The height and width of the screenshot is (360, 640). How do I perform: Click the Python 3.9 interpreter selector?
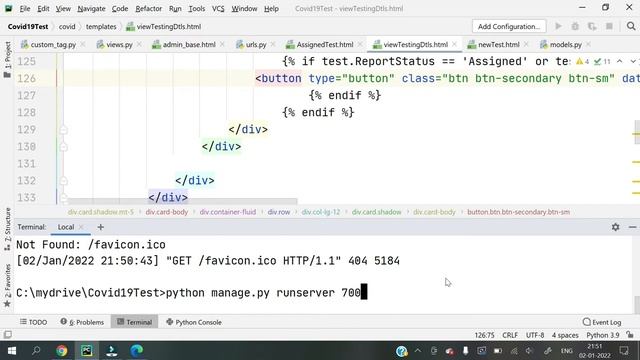603,335
